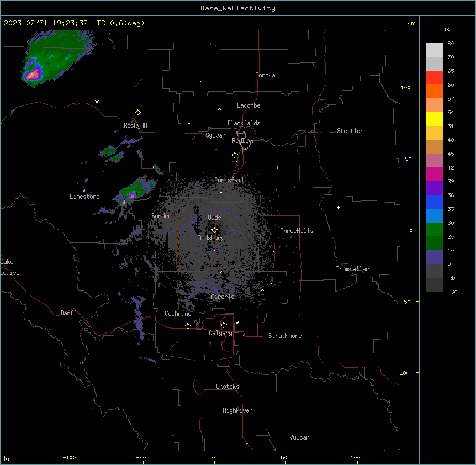This screenshot has height=465, width=476.
Task: Select the bright green 20-30 dBZ swatch
Action: [x=434, y=230]
